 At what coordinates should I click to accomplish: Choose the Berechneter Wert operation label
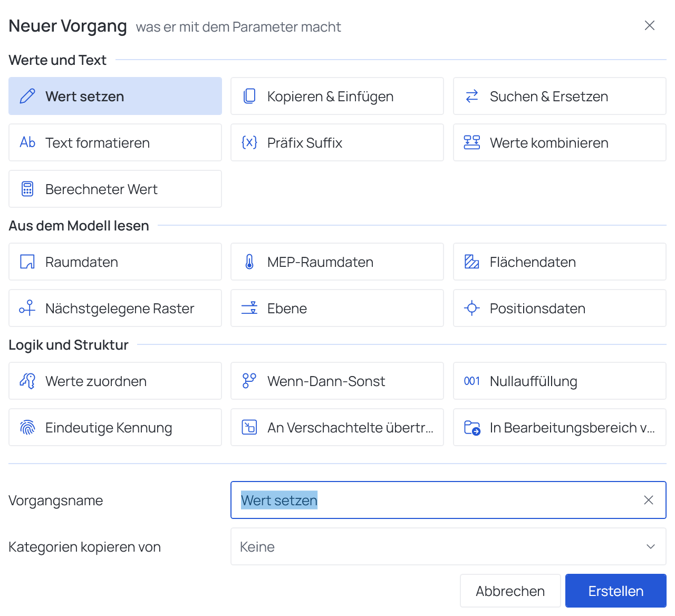click(101, 189)
